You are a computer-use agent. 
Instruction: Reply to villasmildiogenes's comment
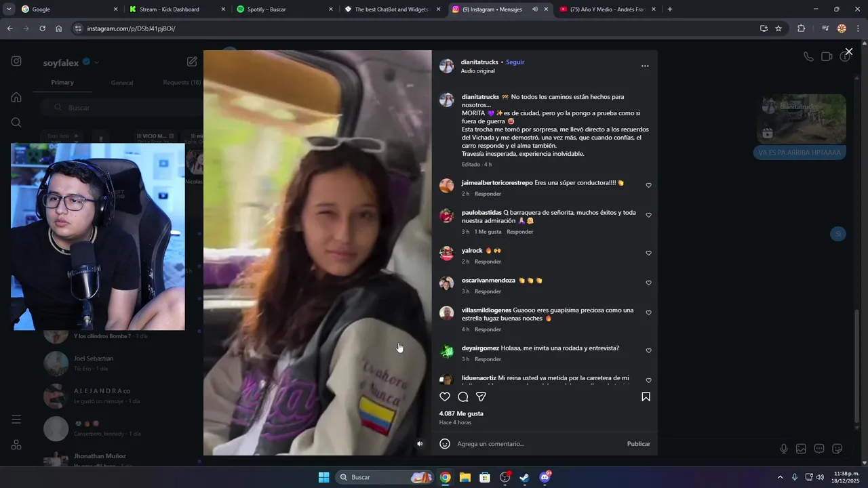488,329
